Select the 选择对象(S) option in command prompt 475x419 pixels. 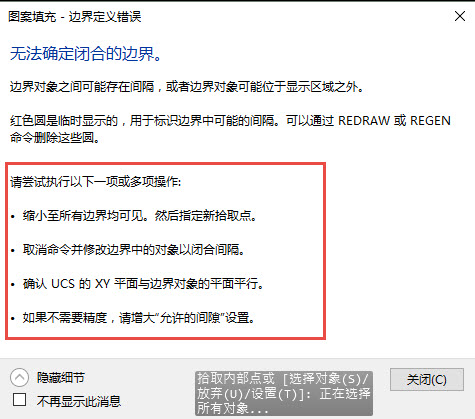[x=325, y=379]
